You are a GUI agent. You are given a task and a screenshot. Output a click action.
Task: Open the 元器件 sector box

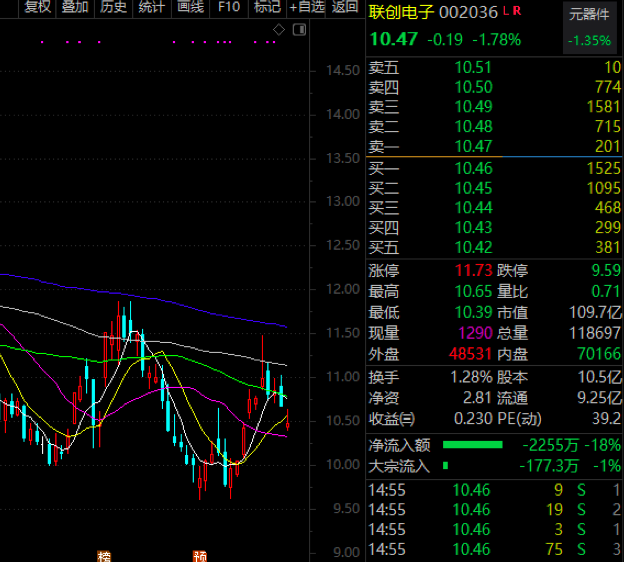[x=590, y=28]
